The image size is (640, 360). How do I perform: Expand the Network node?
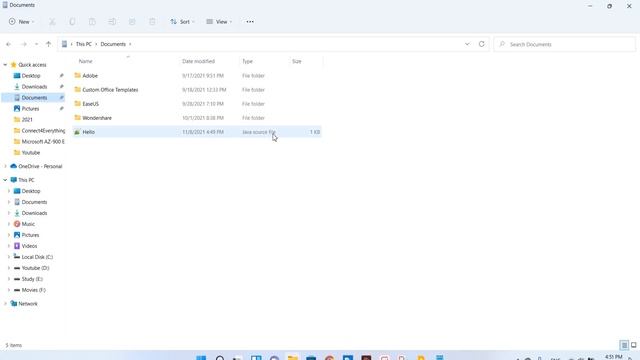click(x=5, y=304)
